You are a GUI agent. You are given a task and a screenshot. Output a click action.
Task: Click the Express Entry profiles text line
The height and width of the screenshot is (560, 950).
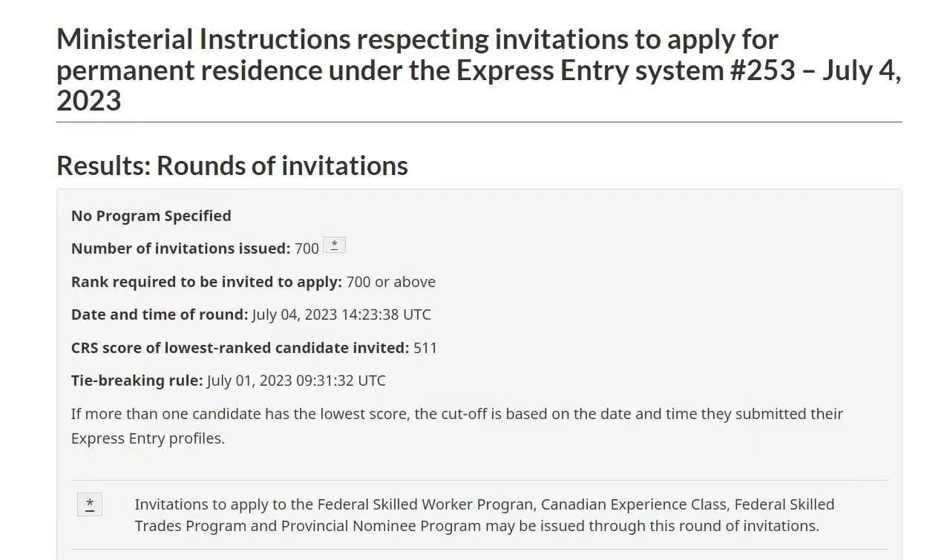coord(148,438)
